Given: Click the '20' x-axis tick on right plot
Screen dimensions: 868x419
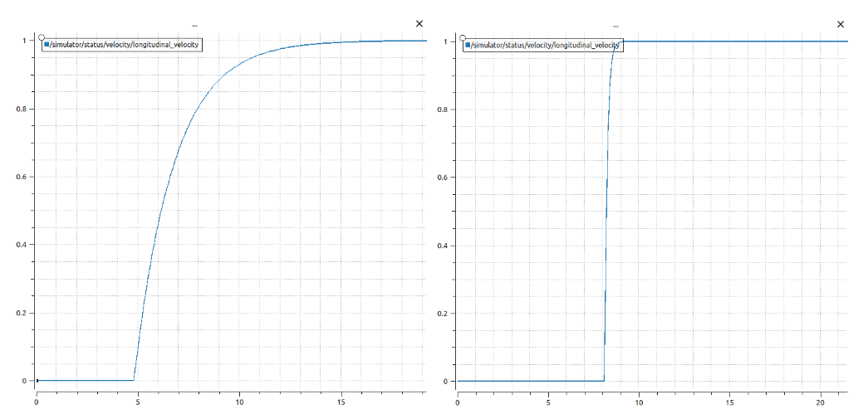Looking at the screenshot, I should tap(820, 403).
